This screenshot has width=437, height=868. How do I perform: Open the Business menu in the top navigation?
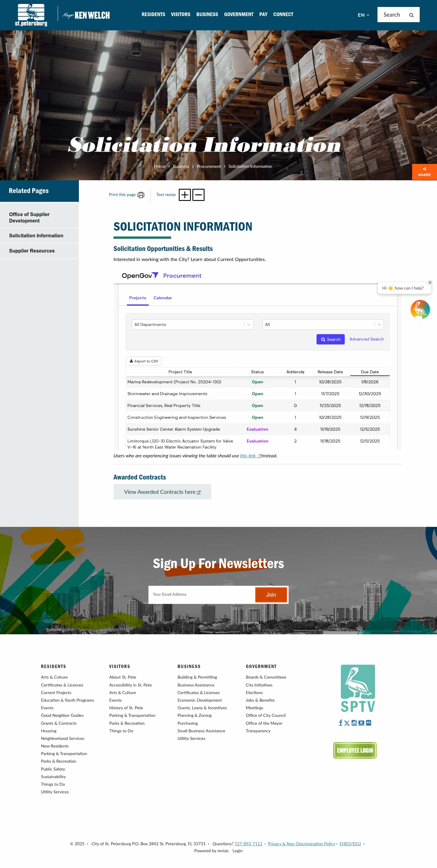[x=207, y=15]
